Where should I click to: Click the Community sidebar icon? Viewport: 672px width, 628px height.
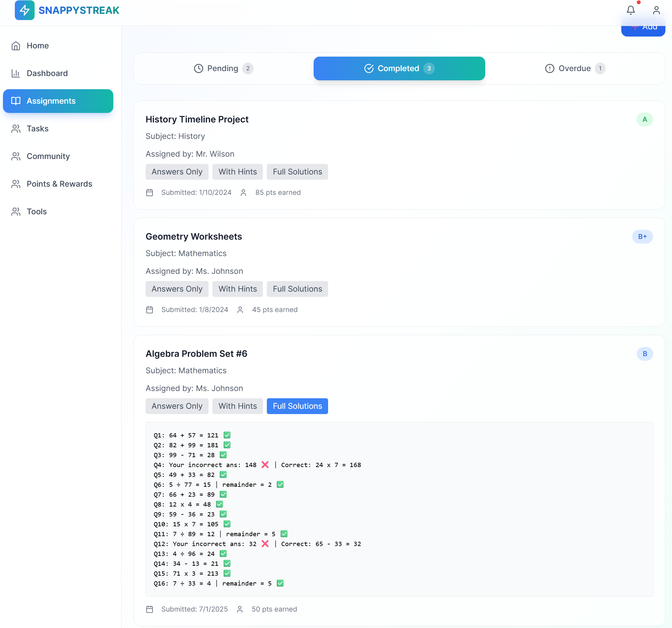point(16,156)
